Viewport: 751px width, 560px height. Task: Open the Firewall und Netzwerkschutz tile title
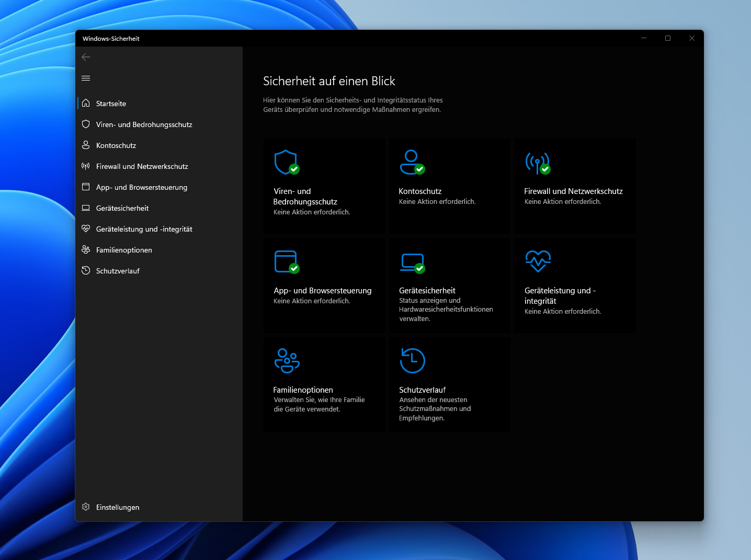click(x=573, y=191)
